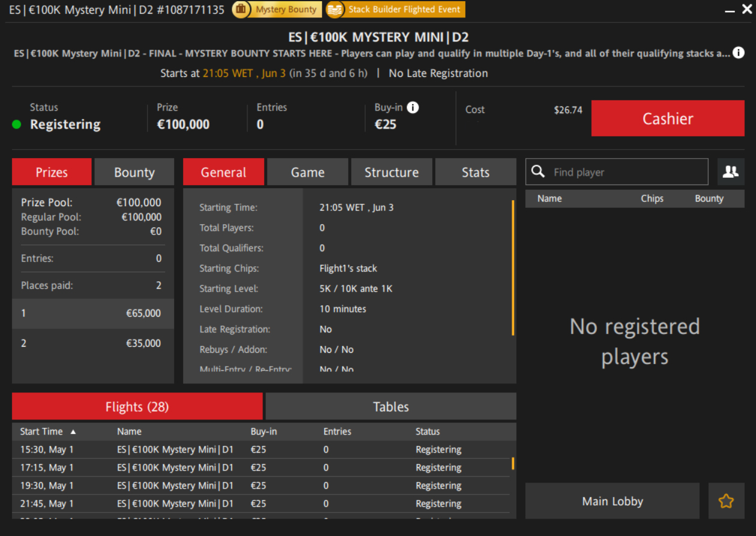Click the Stack Builder Flighted Event icon
This screenshot has height=536, width=756.
334,10
